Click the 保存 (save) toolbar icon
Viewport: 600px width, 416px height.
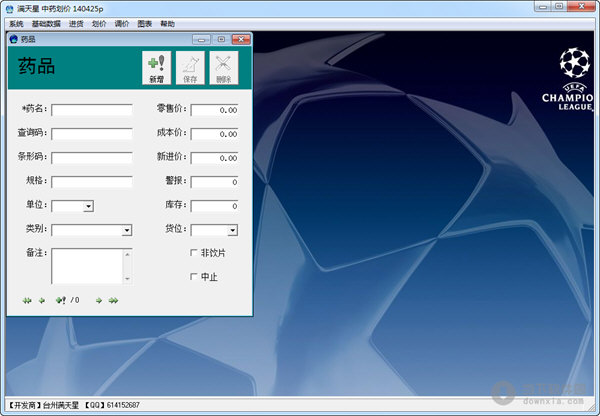(x=190, y=68)
